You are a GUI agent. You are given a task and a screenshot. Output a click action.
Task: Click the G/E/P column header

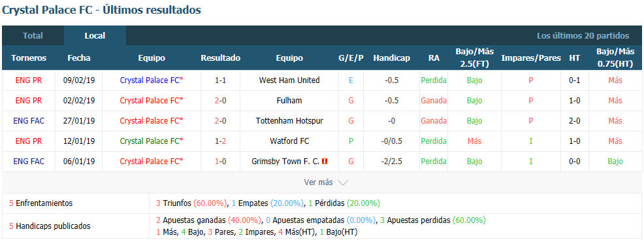pyautogui.click(x=351, y=58)
